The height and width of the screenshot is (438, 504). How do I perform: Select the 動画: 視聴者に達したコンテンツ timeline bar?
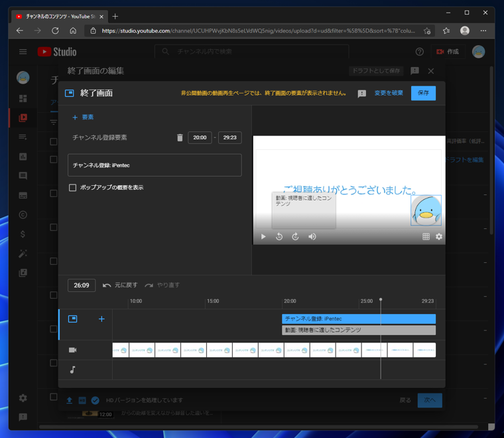pos(359,330)
